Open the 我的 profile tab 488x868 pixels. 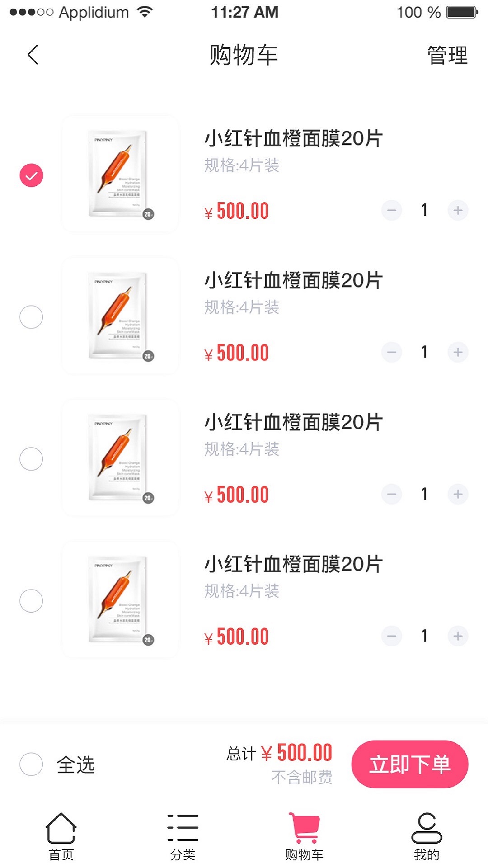[x=427, y=835]
